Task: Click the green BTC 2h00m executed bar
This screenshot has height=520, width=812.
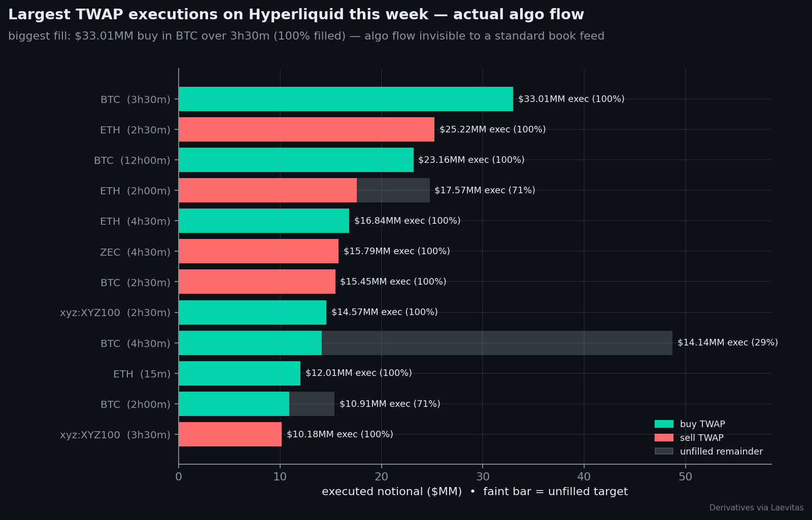Action: pyautogui.click(x=234, y=404)
